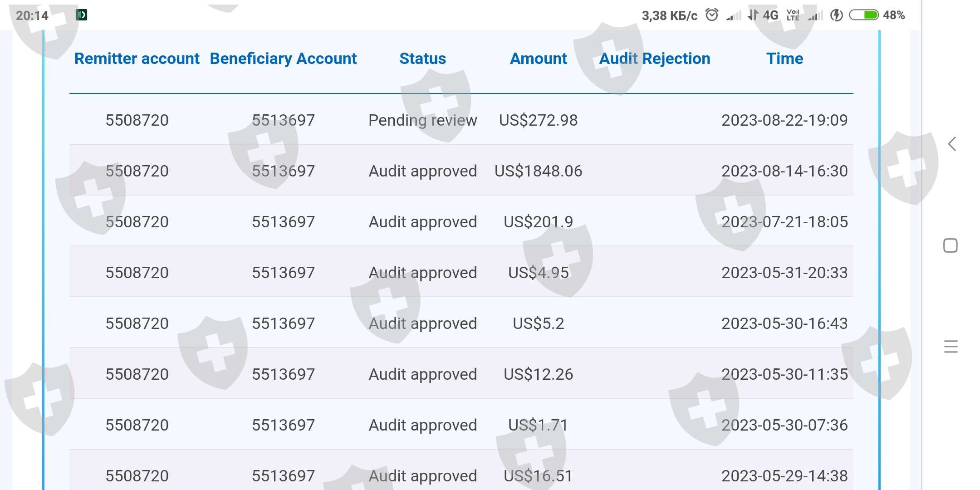Viewport: 980px width, 490px height.
Task: Select the US$4.95 transfer row
Action: 538,273
